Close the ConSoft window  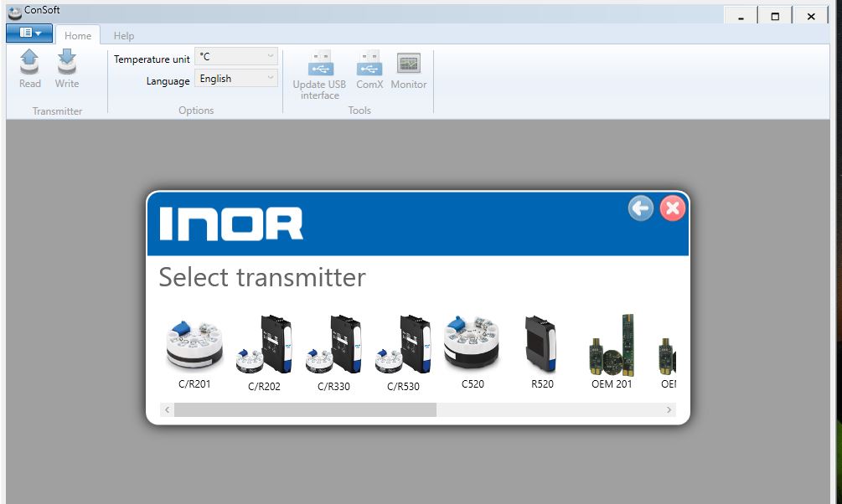pos(811,16)
